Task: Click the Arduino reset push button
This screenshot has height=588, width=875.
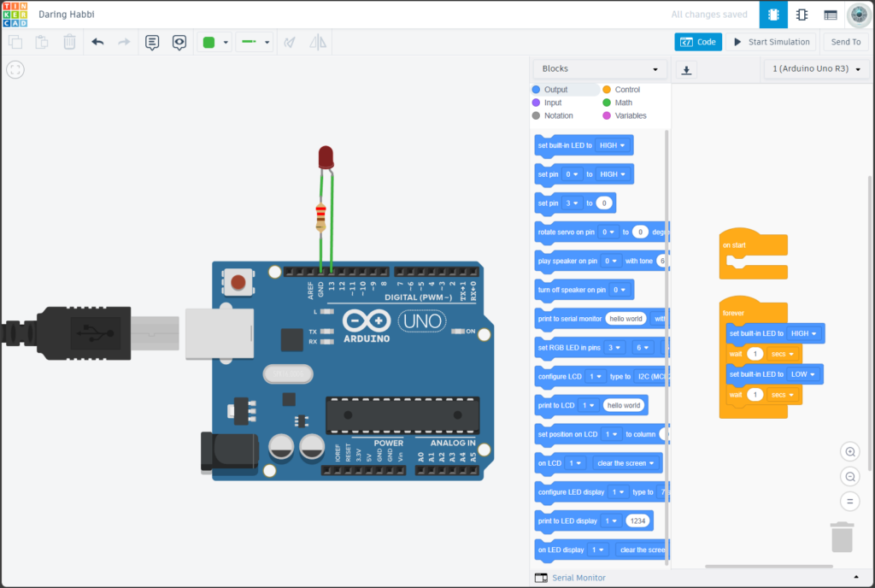Action: pos(238,282)
